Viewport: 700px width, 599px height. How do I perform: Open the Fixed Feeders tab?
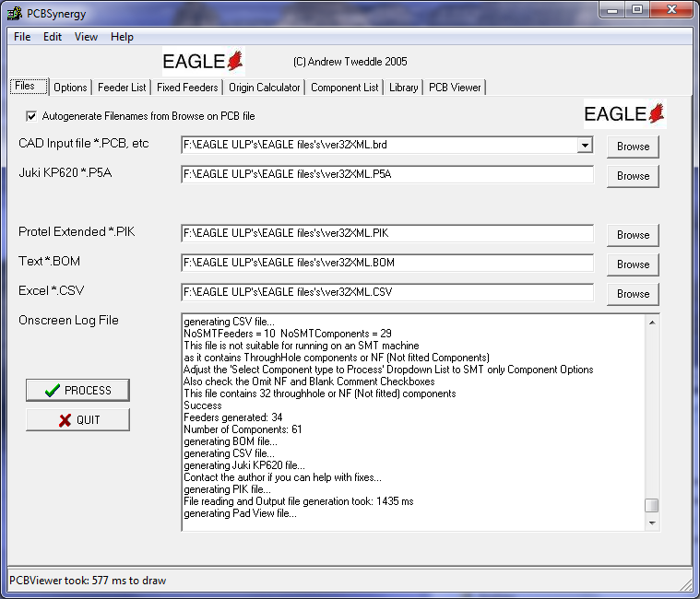(187, 88)
